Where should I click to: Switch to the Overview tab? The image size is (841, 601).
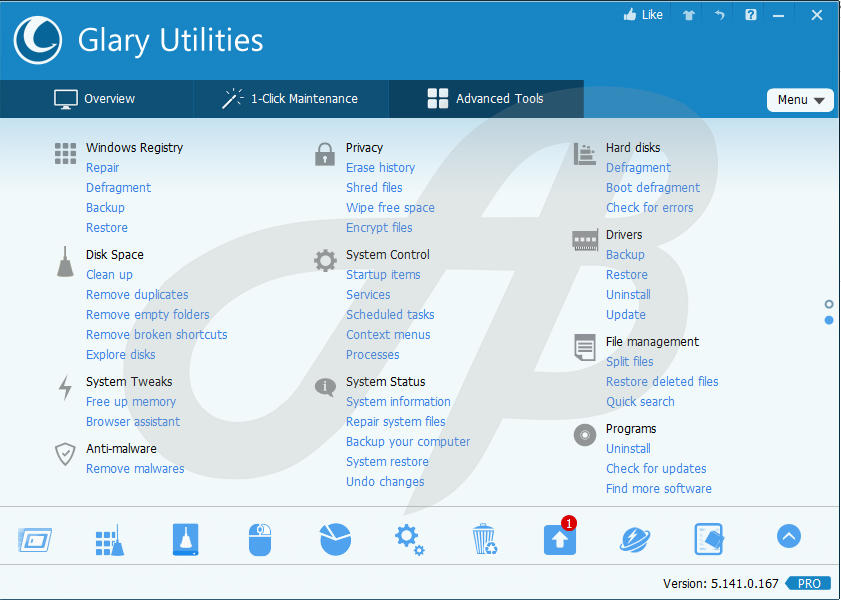(97, 99)
